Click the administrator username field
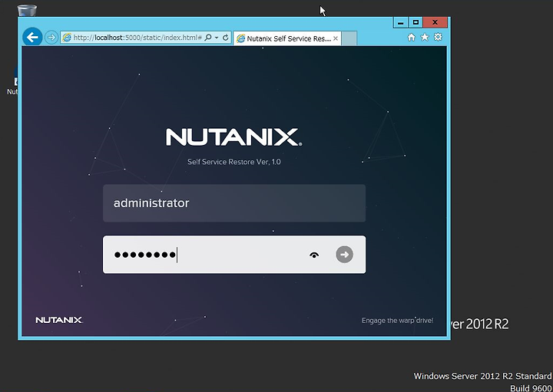Screen dimensions: 553x392 coord(234,203)
